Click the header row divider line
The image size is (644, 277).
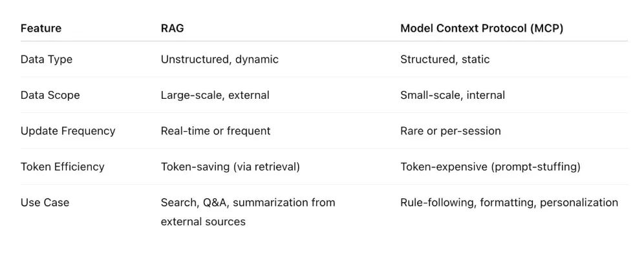pyautogui.click(x=324, y=41)
